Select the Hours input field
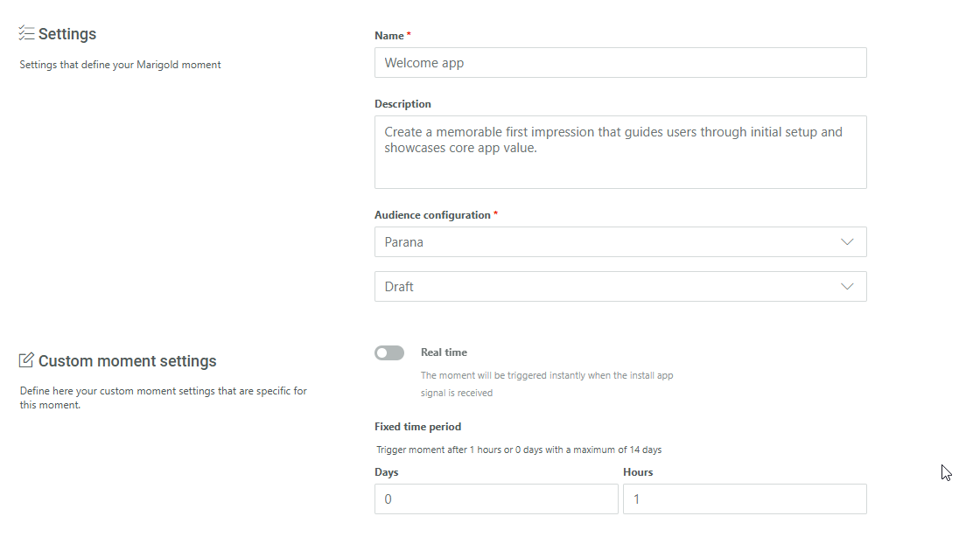Screen dimensions: 980x544 click(x=745, y=499)
